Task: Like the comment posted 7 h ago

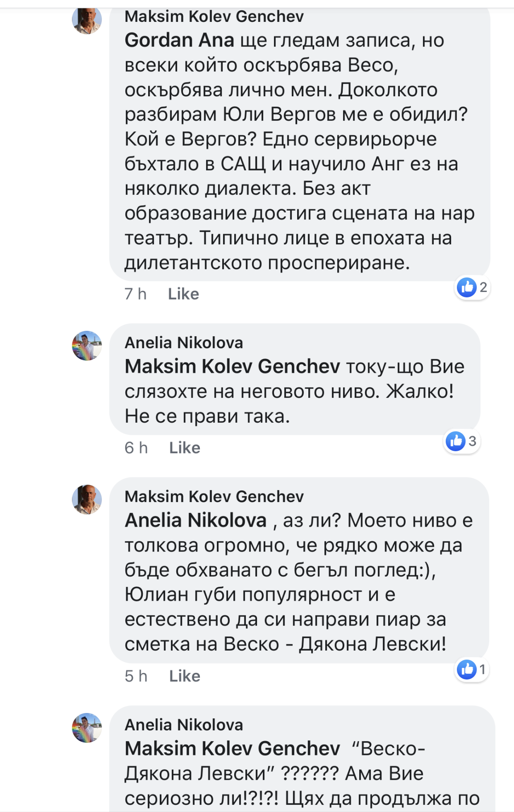Action: [x=183, y=294]
